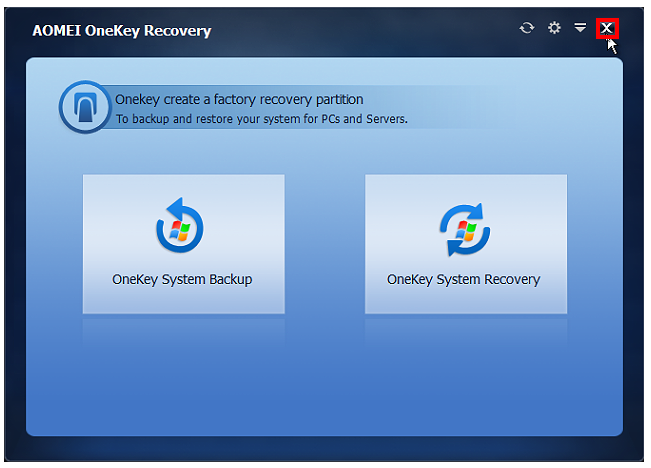
Task: Open the settings gear icon
Action: click(x=554, y=28)
